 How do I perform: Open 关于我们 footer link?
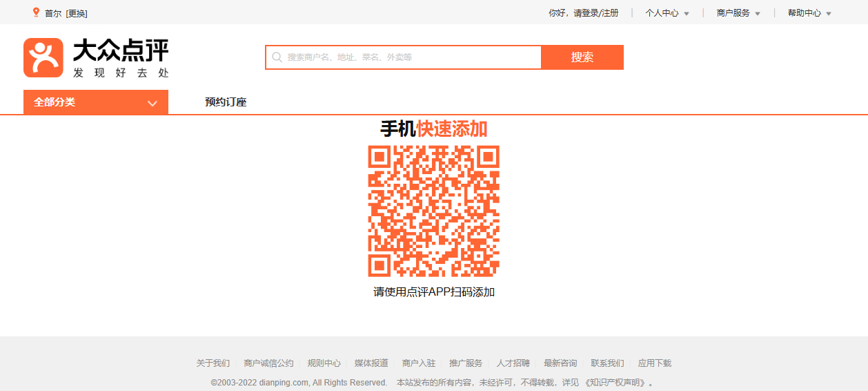(x=213, y=363)
